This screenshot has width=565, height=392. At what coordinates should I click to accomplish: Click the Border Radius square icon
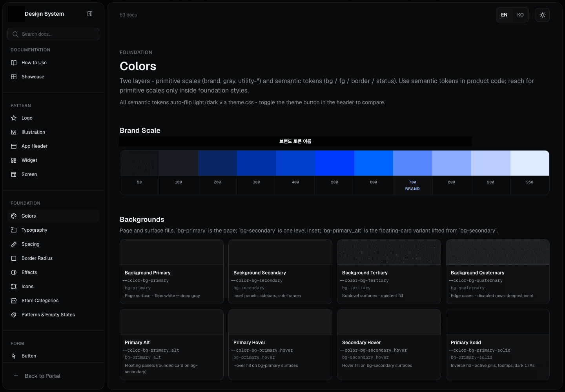tap(14, 258)
